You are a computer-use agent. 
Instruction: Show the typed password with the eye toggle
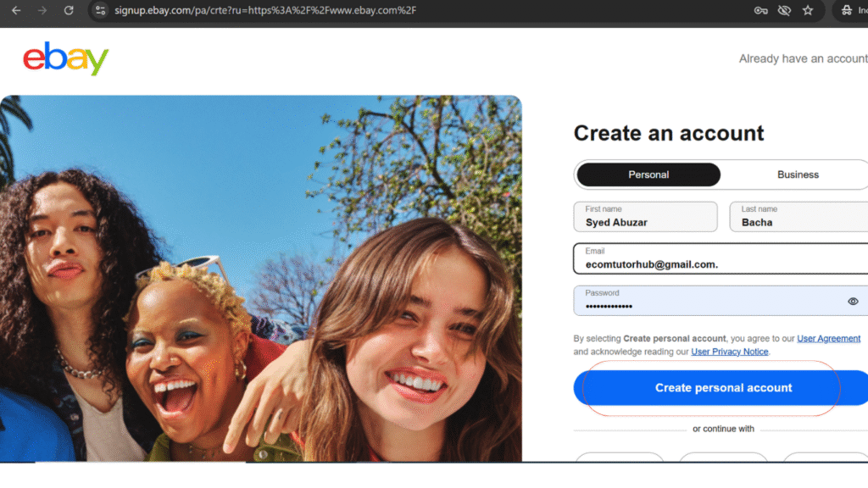click(854, 301)
